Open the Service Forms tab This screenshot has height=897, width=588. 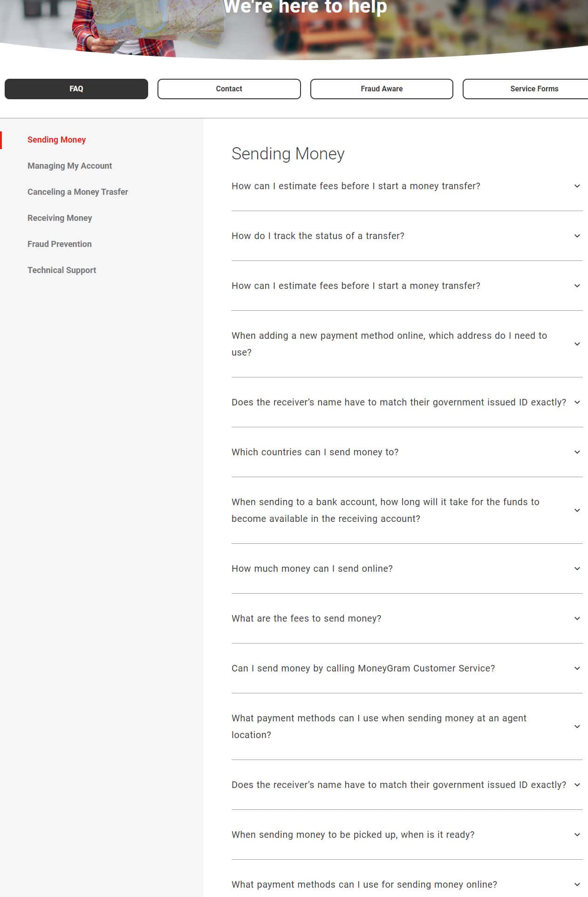pyautogui.click(x=533, y=89)
